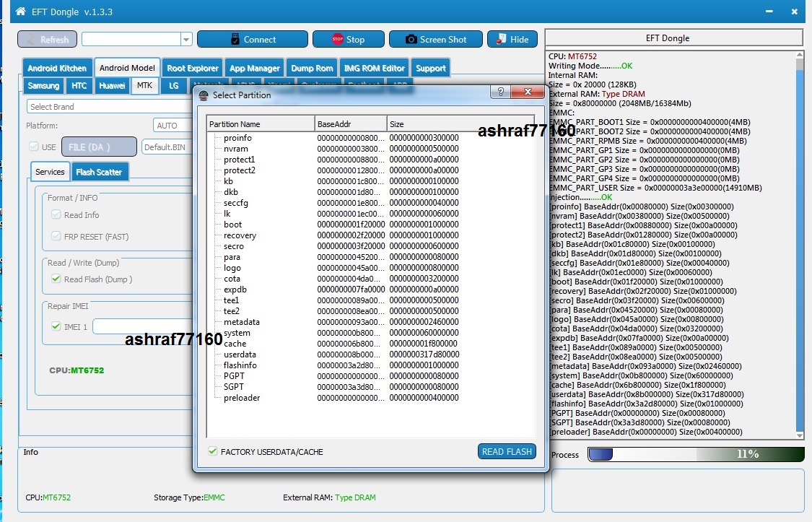Click the Stop button
The image size is (812, 522).
point(349,40)
